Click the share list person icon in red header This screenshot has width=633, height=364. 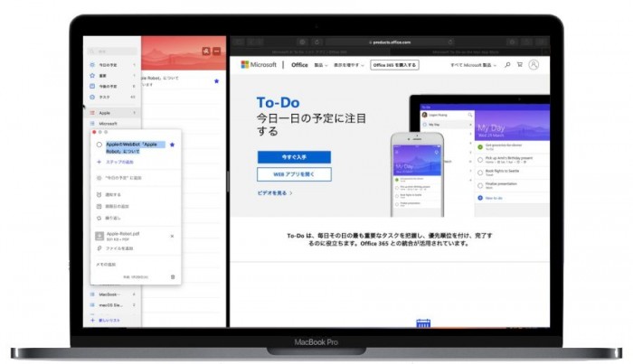coord(206,51)
